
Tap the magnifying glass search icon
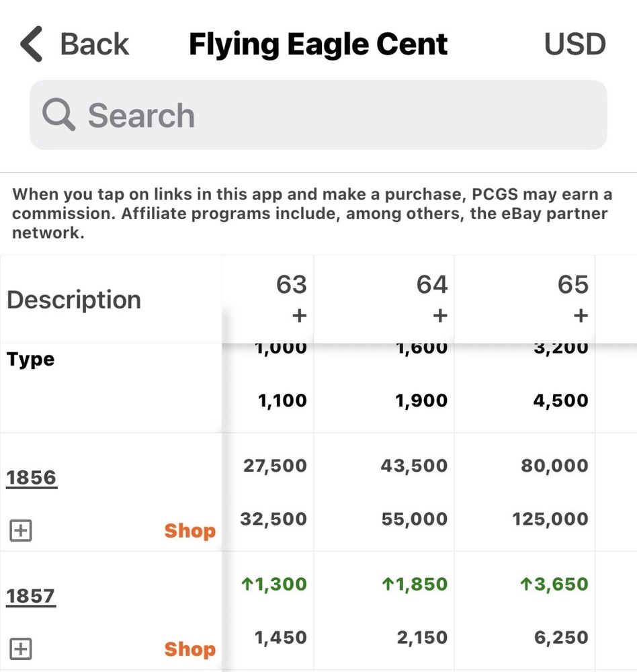58,115
